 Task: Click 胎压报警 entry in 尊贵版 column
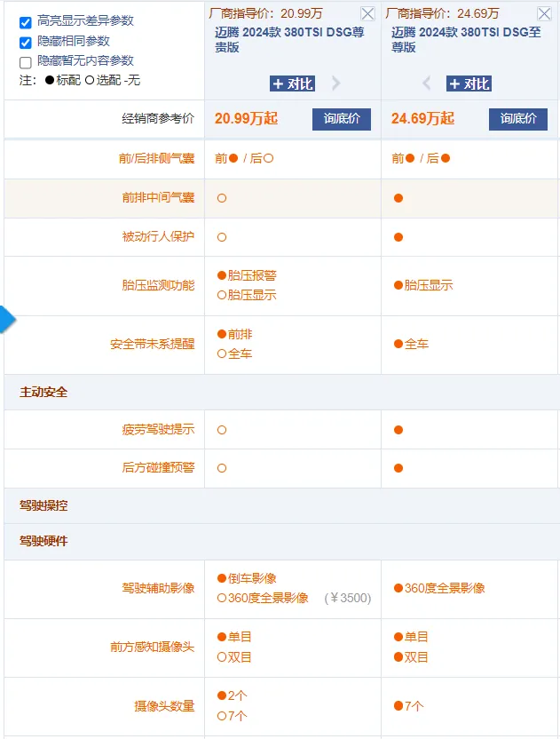247,275
